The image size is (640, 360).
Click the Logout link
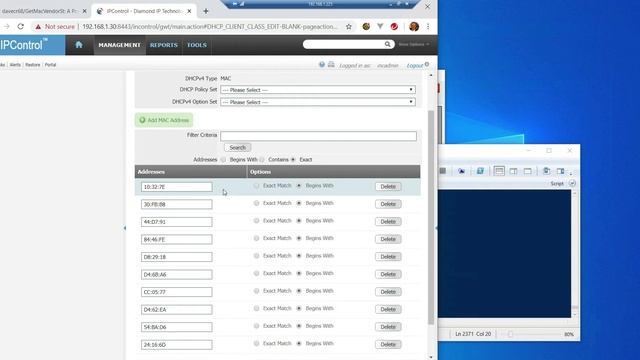[415, 65]
